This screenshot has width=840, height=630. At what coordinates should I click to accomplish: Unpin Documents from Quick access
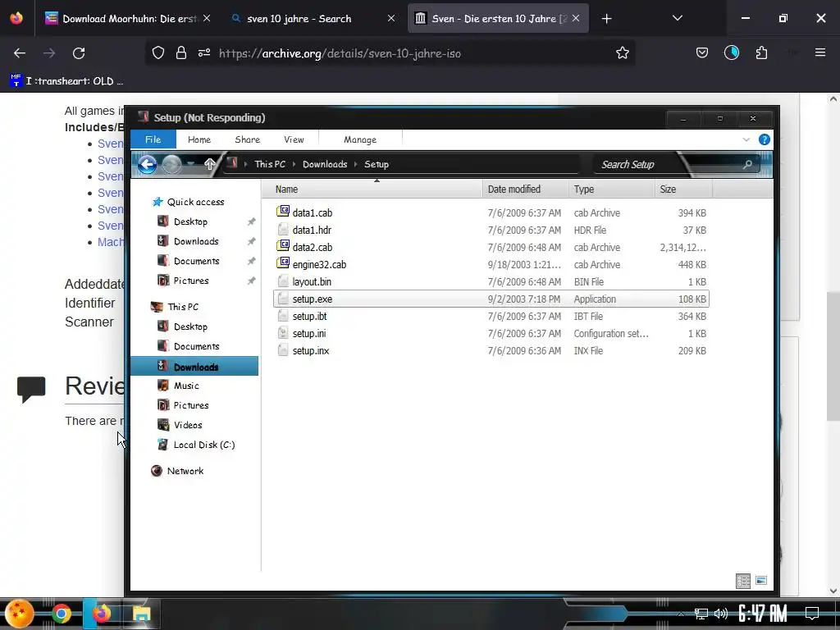click(x=251, y=262)
